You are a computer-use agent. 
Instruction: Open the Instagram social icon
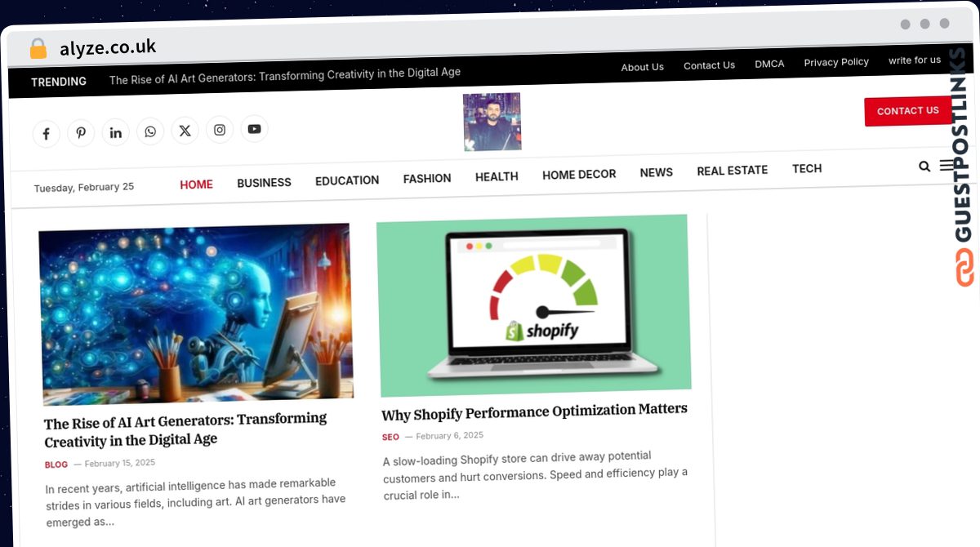[220, 129]
